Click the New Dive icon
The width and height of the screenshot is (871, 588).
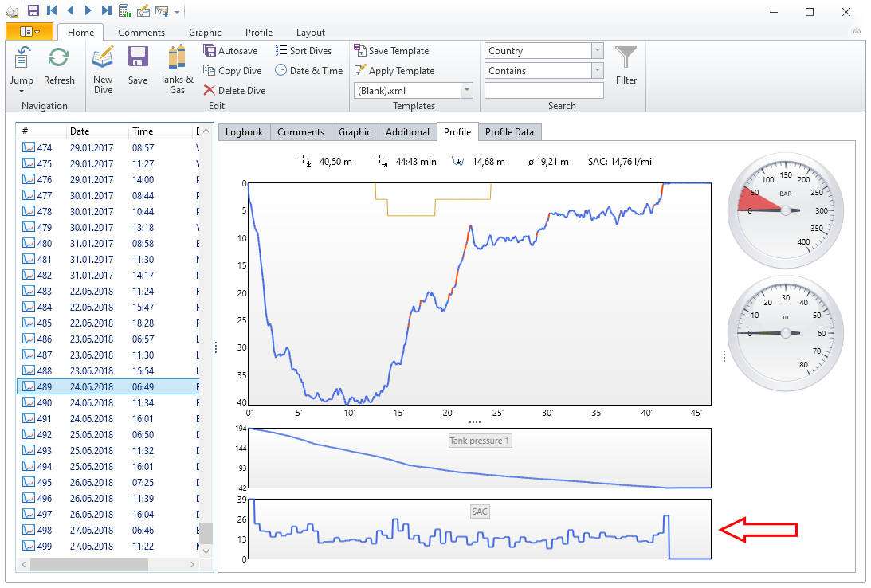click(x=103, y=60)
